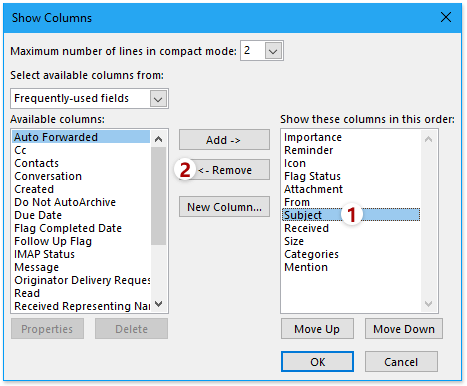Select Attachment in shown columns list
Viewport: 467px width, 386px height.
coord(351,189)
